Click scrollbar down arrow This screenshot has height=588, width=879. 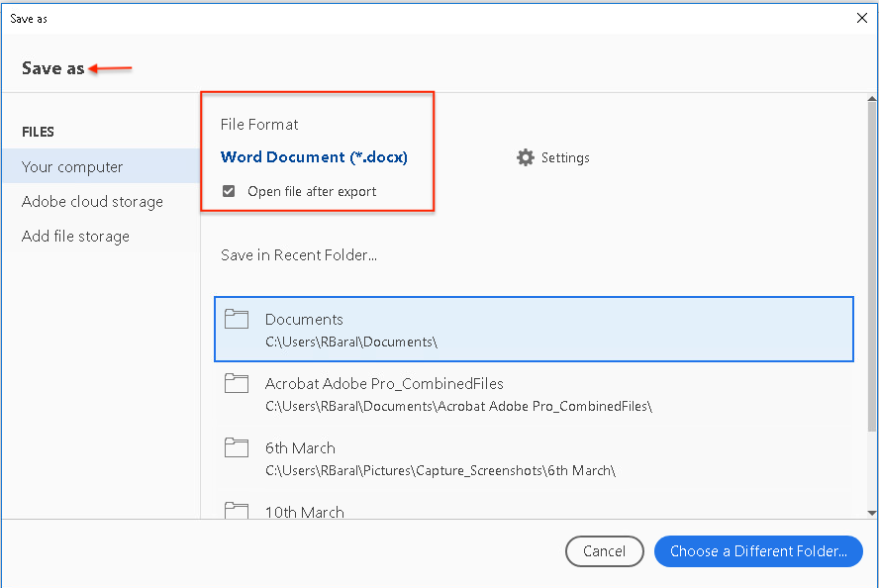point(871,512)
